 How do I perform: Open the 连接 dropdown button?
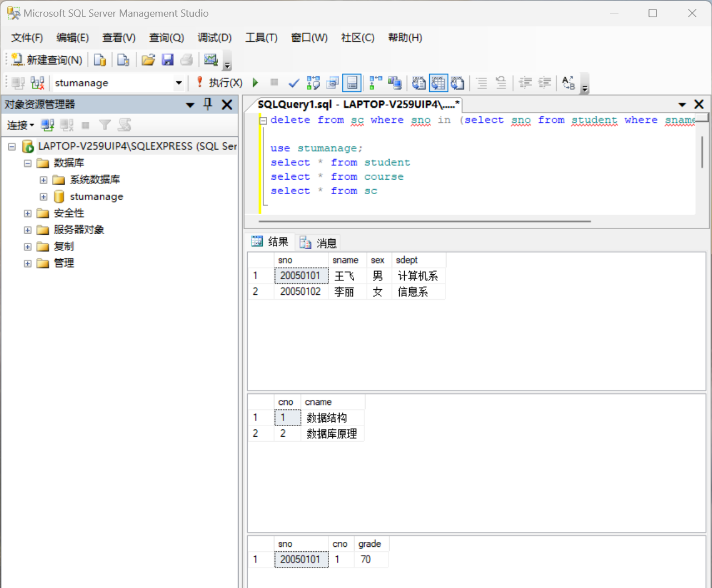tap(21, 125)
